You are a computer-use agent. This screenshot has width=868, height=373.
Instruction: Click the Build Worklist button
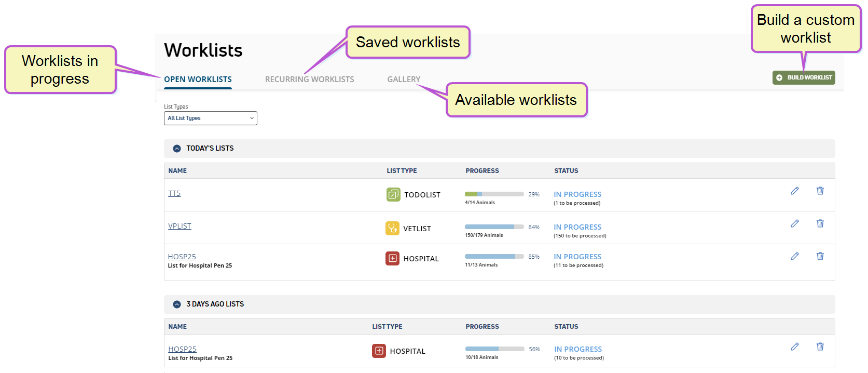[x=804, y=77]
